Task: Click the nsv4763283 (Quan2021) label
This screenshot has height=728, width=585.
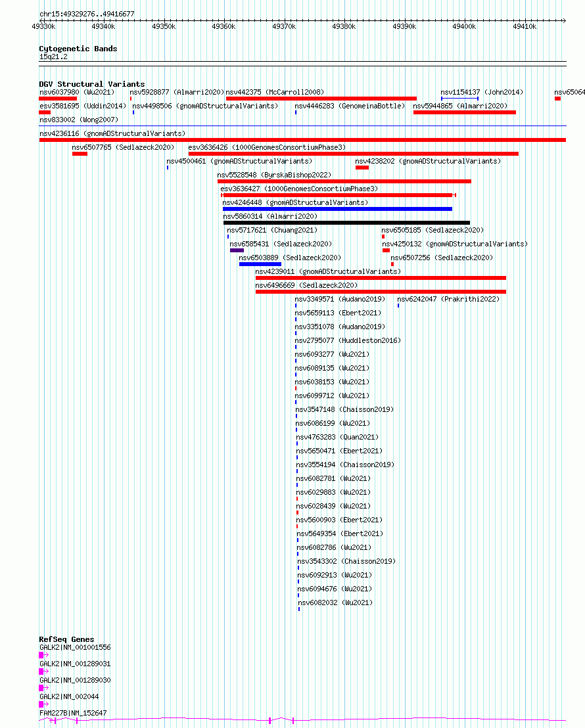Action: coord(337,437)
